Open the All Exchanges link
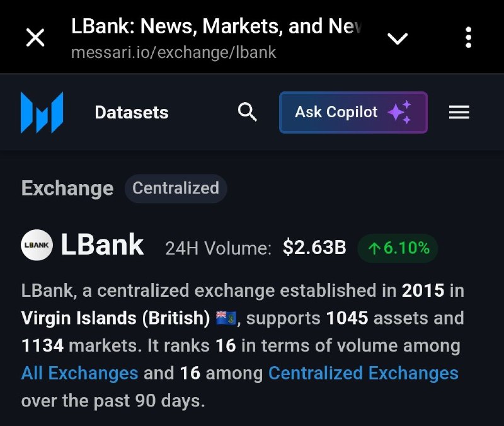Screen dimensions: 504x426 pos(80,373)
